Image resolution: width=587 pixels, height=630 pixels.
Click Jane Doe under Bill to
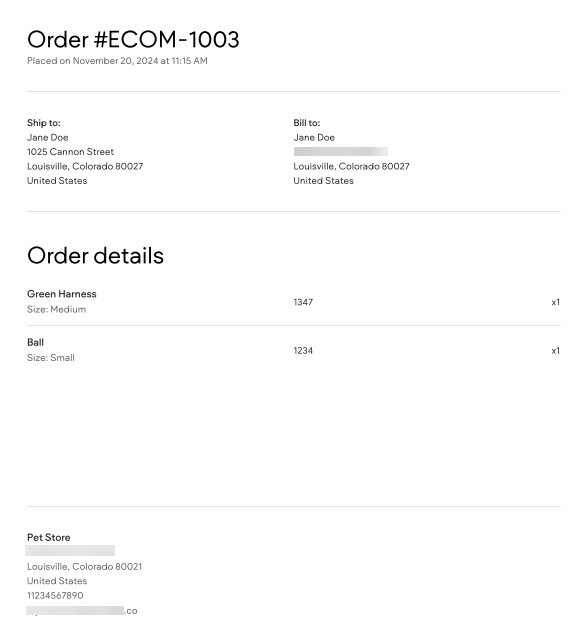314,137
